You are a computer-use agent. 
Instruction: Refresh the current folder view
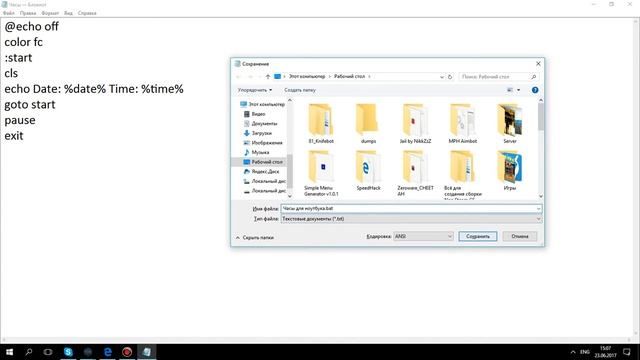pyautogui.click(x=450, y=77)
